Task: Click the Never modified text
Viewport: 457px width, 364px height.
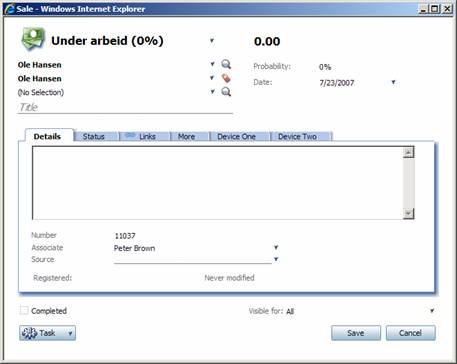Action: (229, 278)
